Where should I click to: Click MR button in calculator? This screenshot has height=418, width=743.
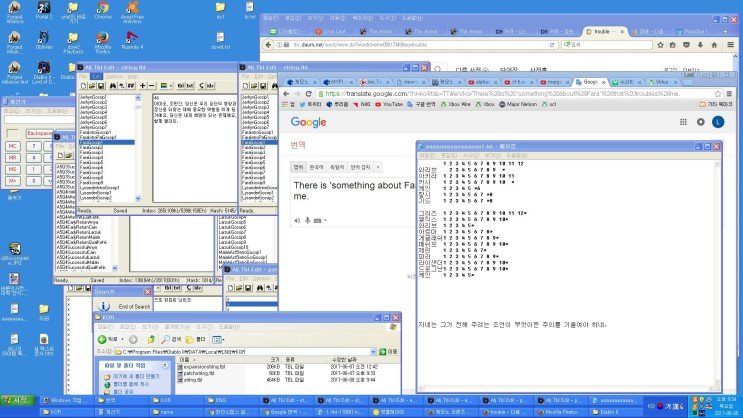(x=13, y=157)
